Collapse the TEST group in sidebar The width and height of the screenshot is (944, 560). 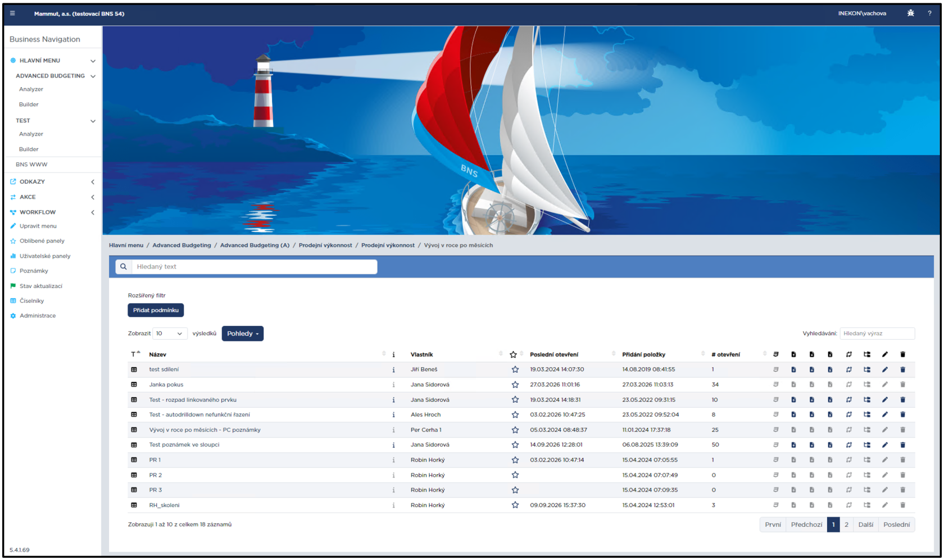point(93,121)
